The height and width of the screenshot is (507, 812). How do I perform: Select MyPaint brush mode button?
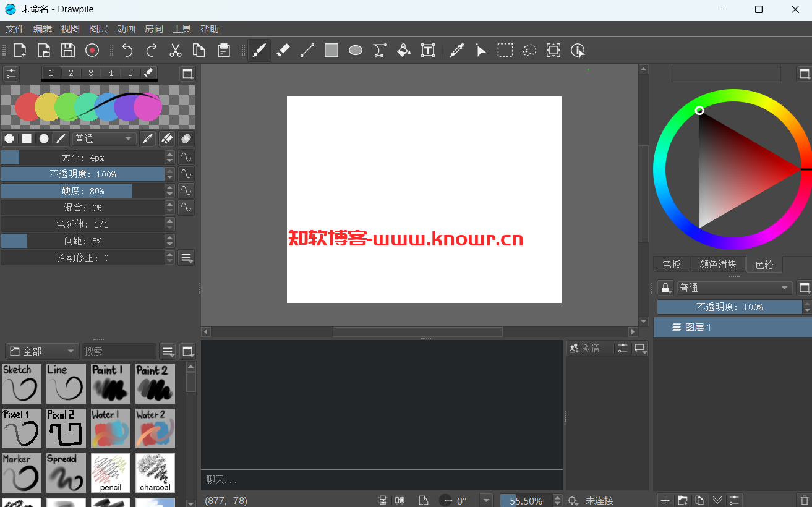(x=61, y=138)
